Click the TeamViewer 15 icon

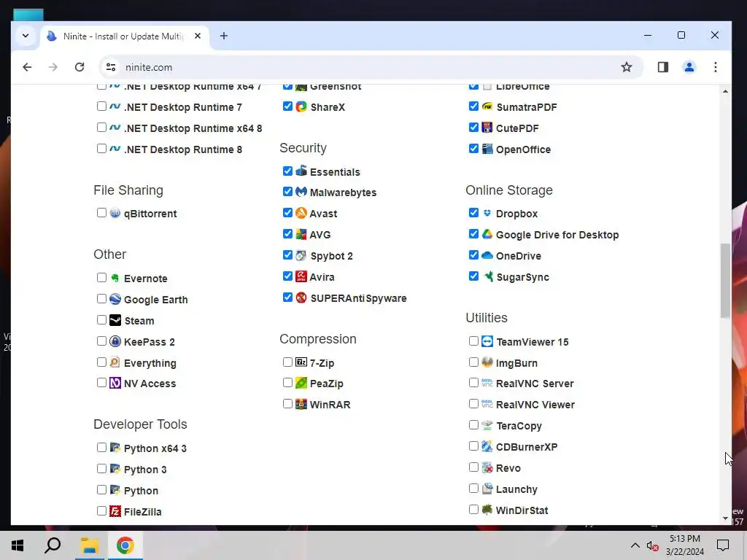pyautogui.click(x=487, y=341)
